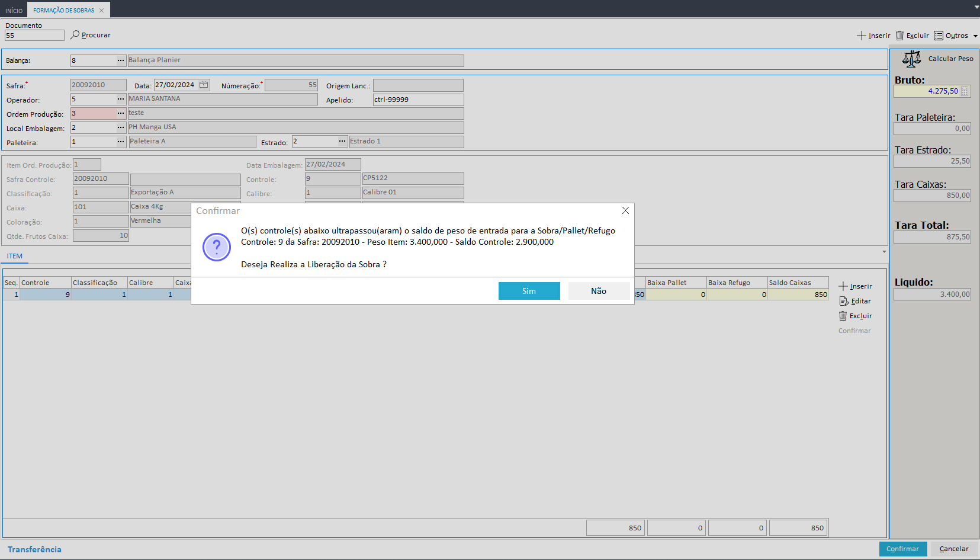This screenshot has width=980, height=560.
Task: Open the Balança lookup ellipsis button
Action: (x=121, y=60)
